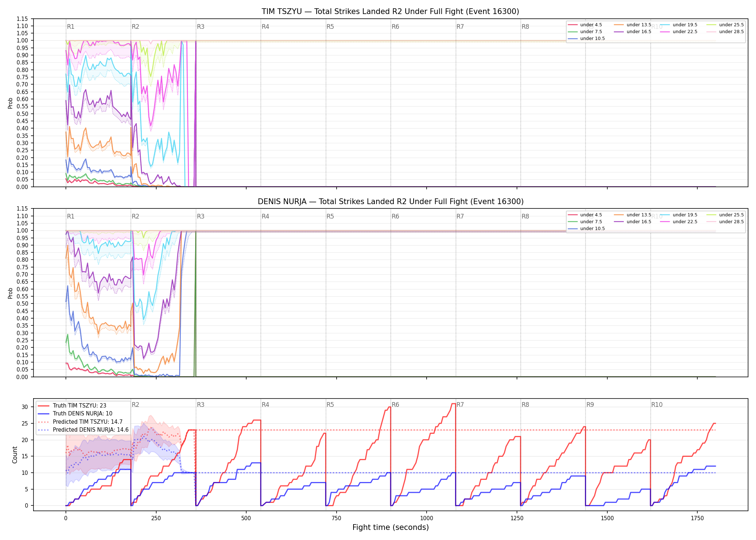756x540 pixels.
Task: Click the R3 round marker in top chart
Action: 201,27
